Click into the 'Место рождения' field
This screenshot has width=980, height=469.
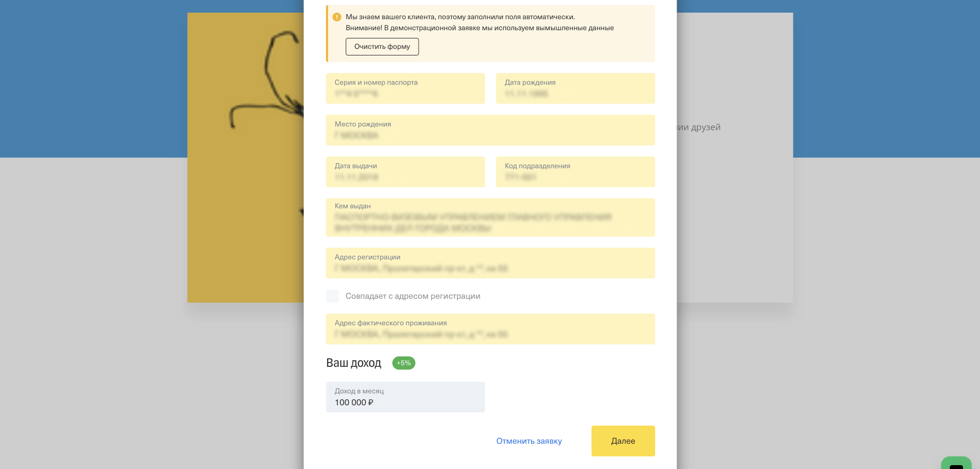[x=491, y=130]
